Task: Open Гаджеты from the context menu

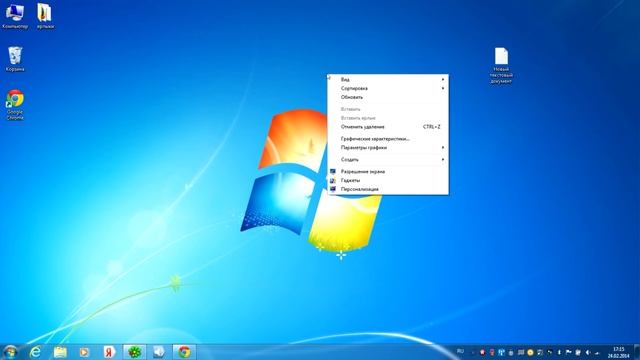Action: tap(388, 180)
